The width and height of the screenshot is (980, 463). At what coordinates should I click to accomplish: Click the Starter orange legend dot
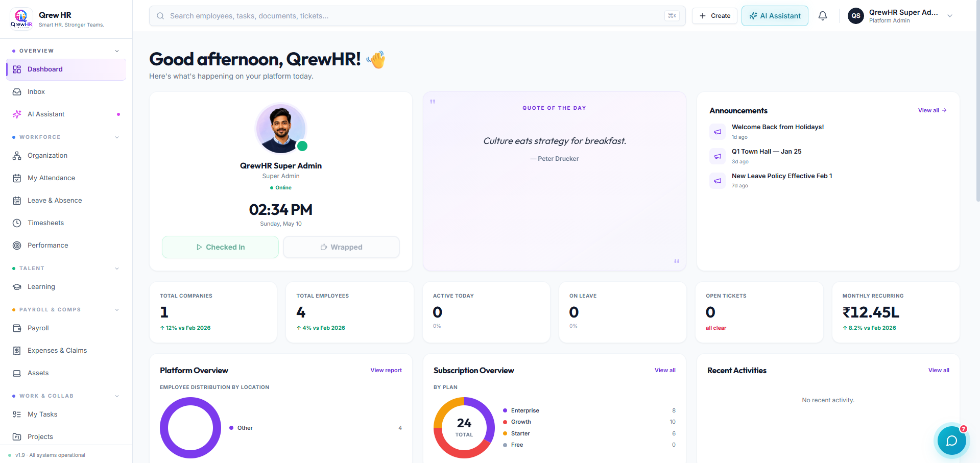(x=505, y=434)
